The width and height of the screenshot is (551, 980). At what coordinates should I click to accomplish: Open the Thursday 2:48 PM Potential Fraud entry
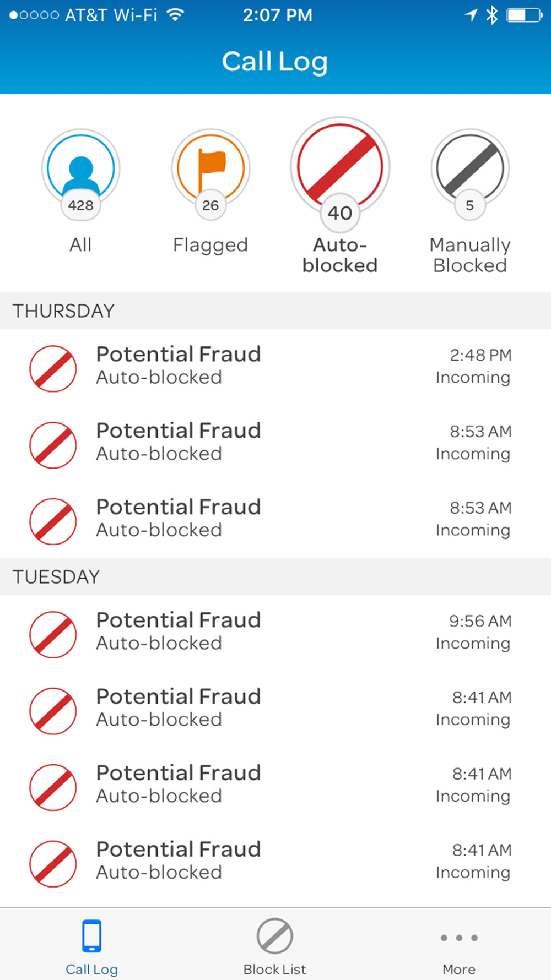click(x=275, y=366)
